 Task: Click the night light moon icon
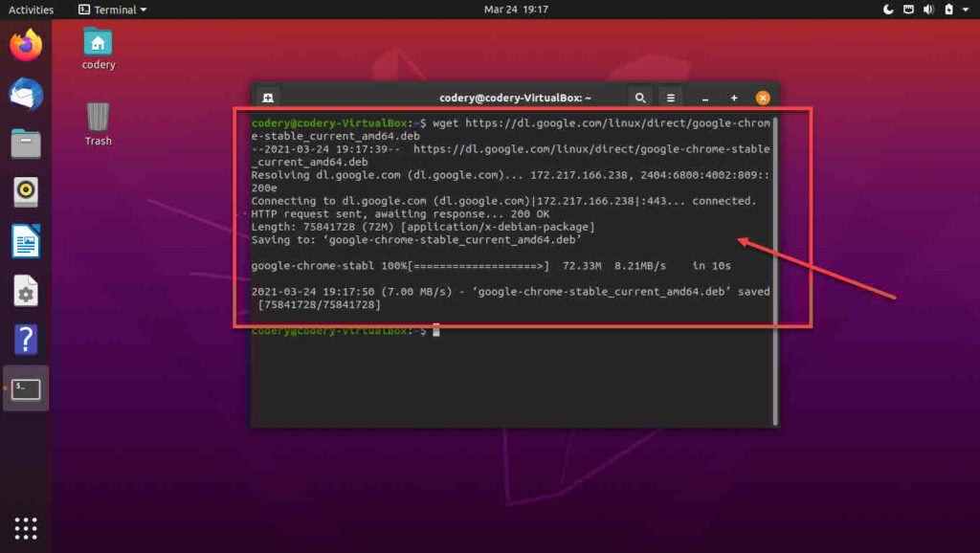888,10
